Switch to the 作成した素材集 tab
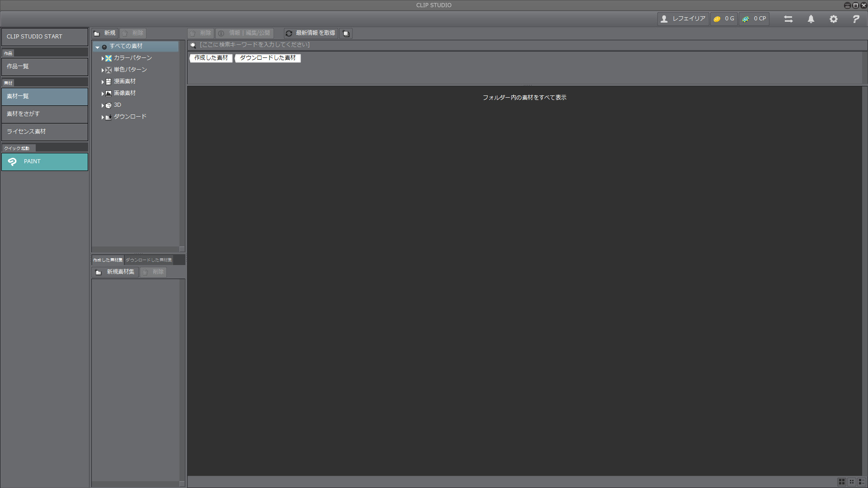 click(108, 260)
